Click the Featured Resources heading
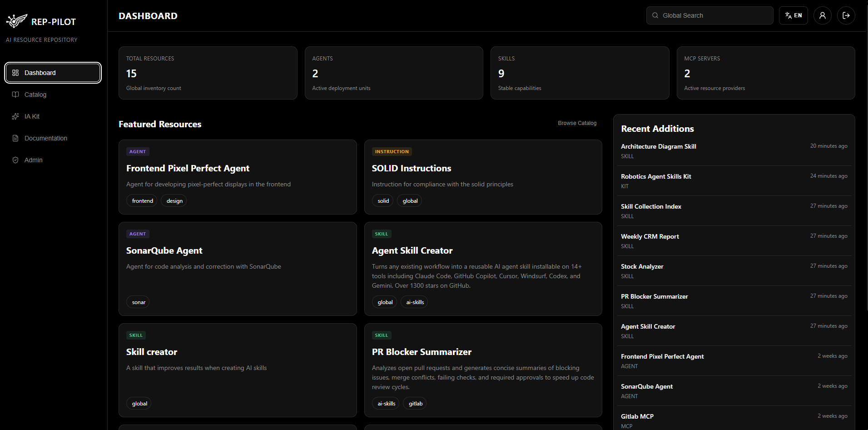 (x=160, y=124)
